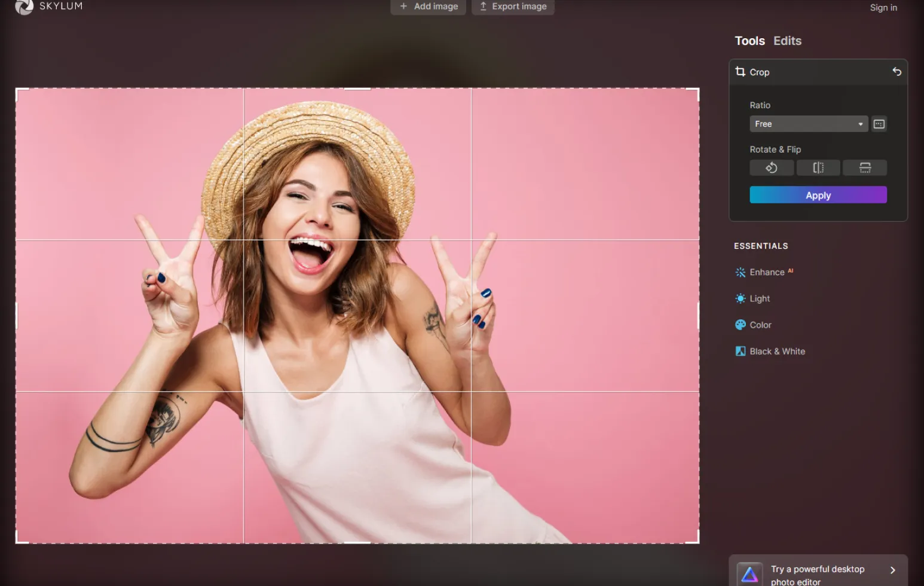Open the Ratio dropdown set to Free
Viewport: 924px width, 586px height.
(808, 124)
